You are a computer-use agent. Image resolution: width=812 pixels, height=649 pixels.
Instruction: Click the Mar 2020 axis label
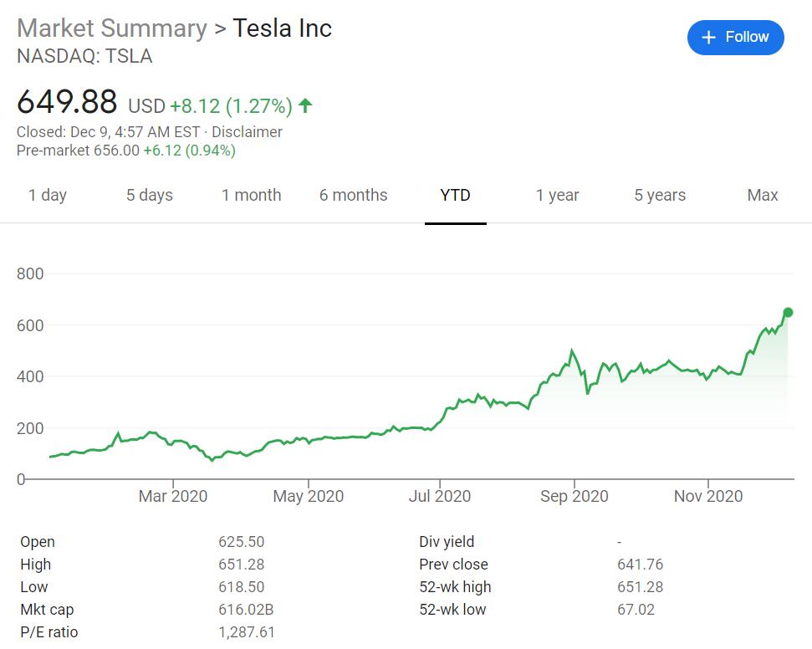pos(173,496)
